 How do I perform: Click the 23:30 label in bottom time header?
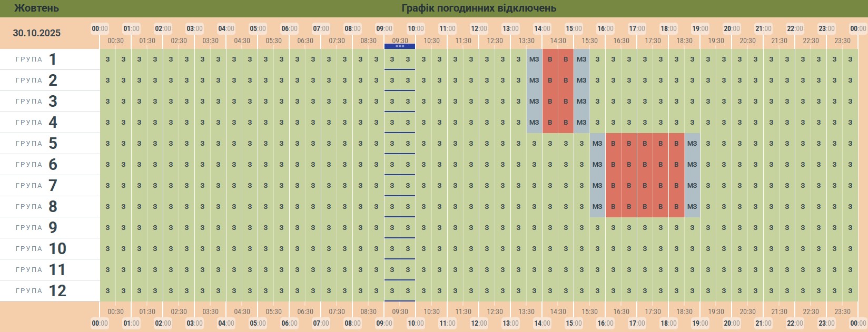click(842, 311)
